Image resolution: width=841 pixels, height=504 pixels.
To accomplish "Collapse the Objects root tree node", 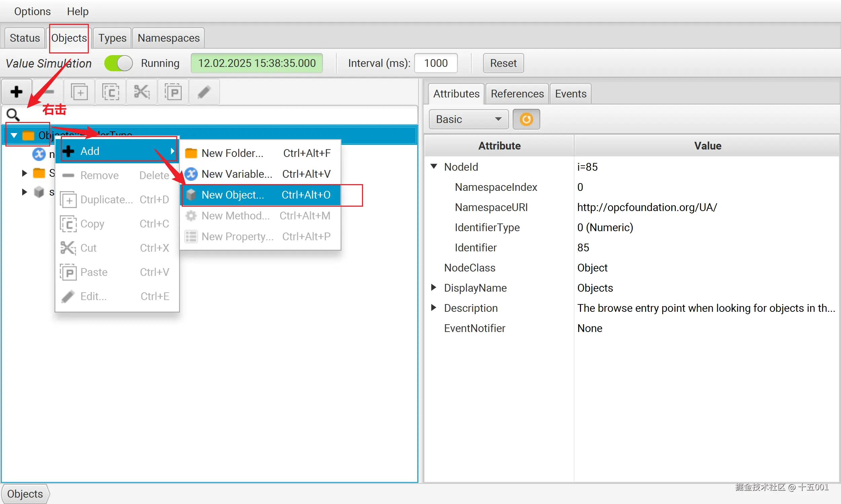I will 14,135.
